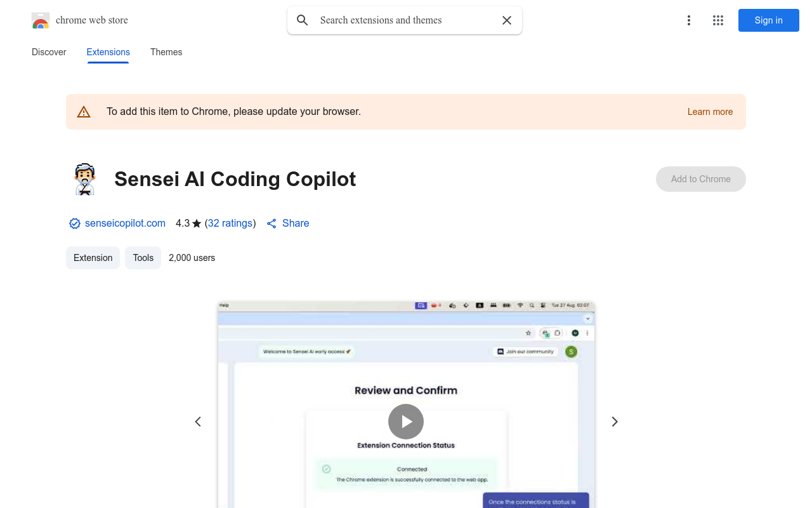Viewport: 812px width, 508px height.
Task: Open the Themes tab
Action: click(166, 52)
